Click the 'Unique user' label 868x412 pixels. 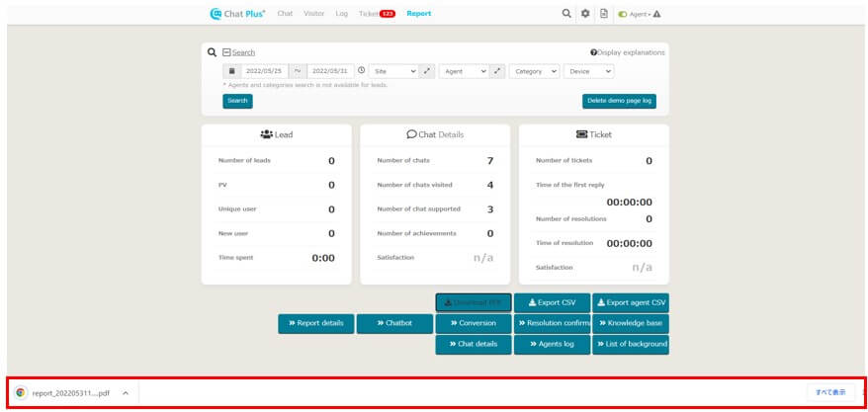(237, 209)
